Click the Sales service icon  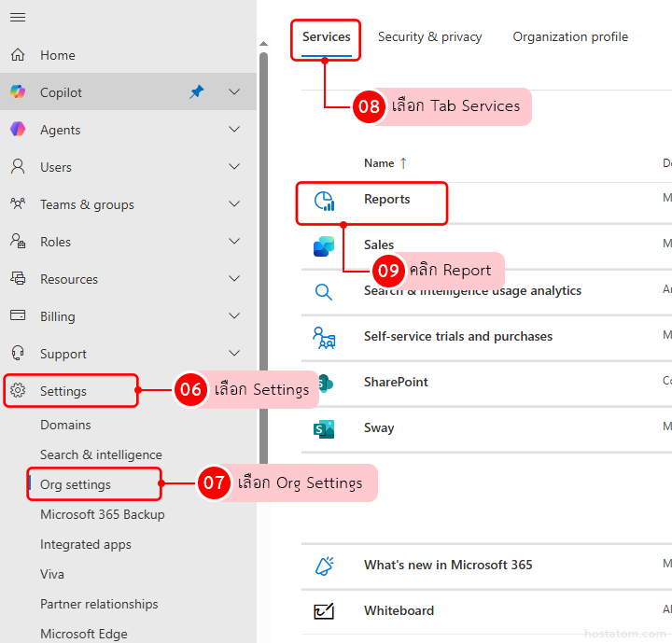click(x=324, y=246)
